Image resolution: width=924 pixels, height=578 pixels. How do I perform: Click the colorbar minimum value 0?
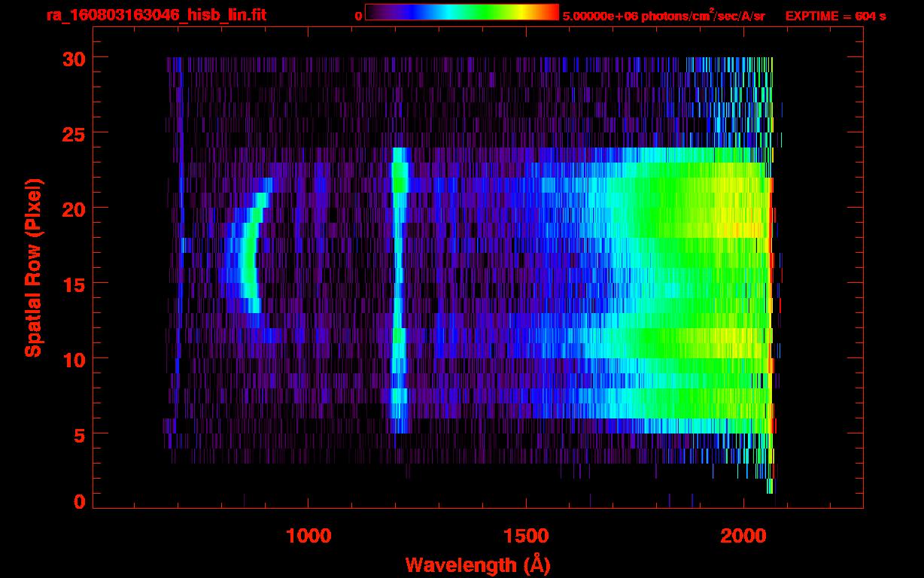[x=358, y=16]
